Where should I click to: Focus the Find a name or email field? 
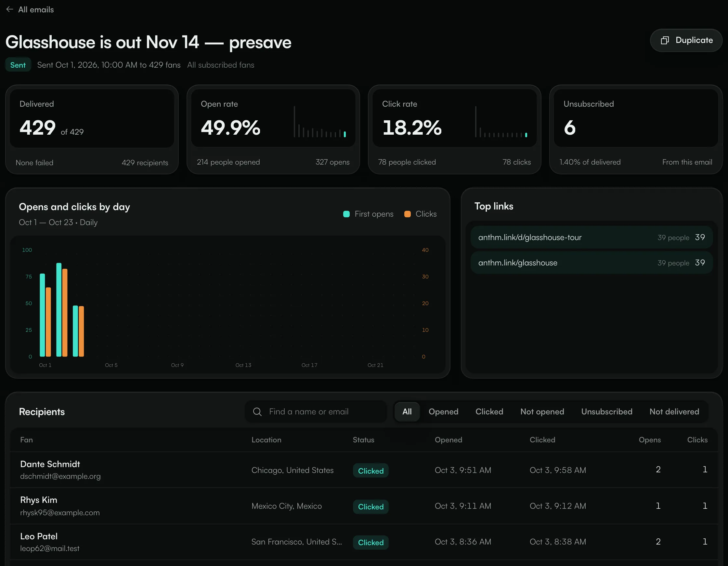(x=316, y=411)
